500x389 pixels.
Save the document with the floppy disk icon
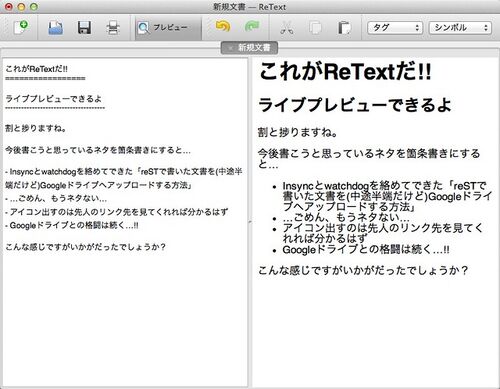coord(84,28)
